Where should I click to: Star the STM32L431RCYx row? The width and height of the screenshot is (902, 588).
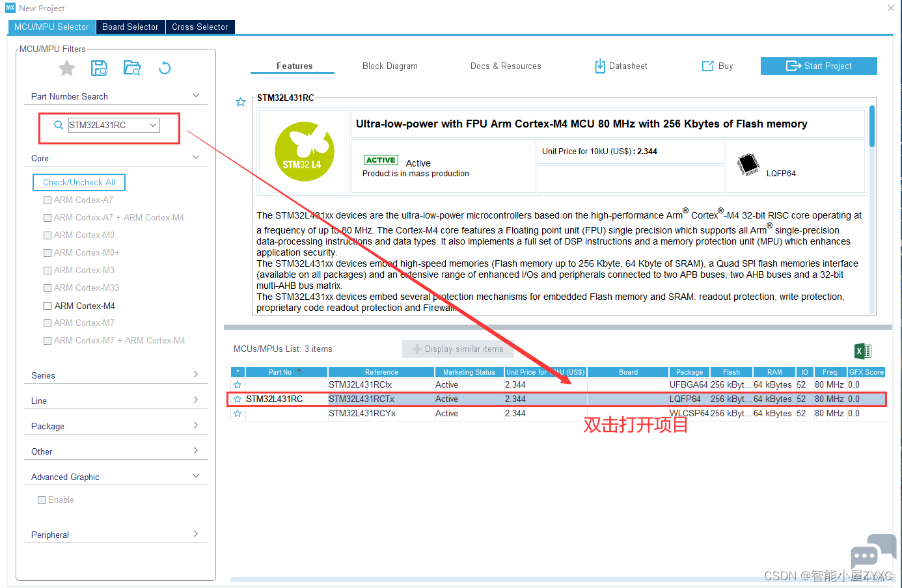coord(238,414)
